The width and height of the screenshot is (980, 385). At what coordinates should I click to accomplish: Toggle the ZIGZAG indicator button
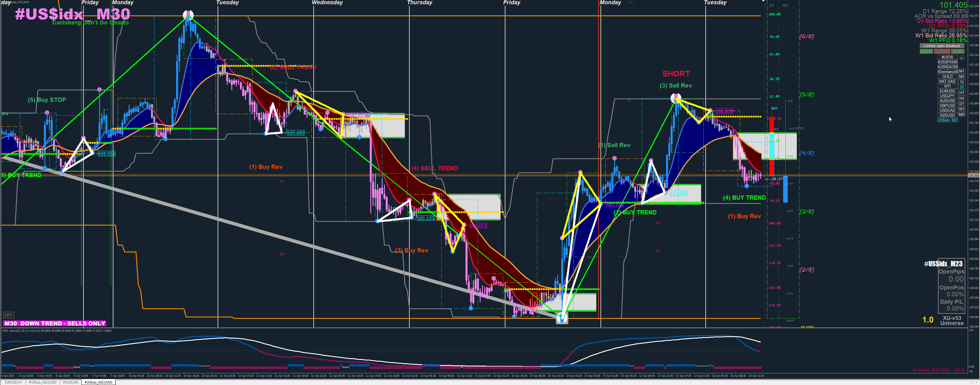click(926, 51)
